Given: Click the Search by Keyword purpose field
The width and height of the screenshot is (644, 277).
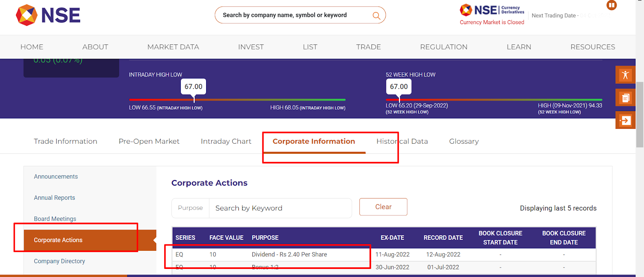Looking at the screenshot, I should coord(280,208).
